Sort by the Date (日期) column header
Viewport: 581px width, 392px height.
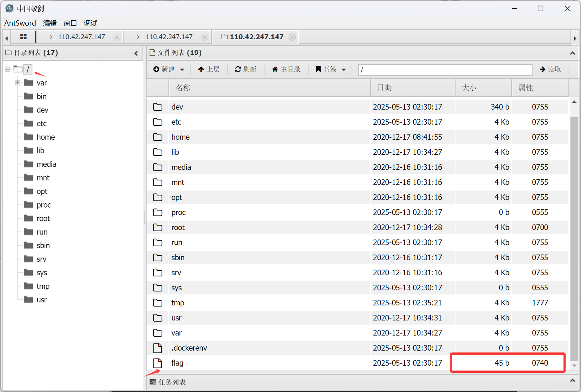(x=413, y=88)
